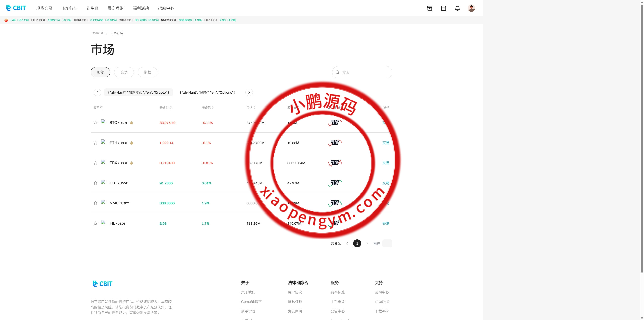This screenshot has width=644, height=320.
Task: Open the user avatar profile
Action: point(471,8)
